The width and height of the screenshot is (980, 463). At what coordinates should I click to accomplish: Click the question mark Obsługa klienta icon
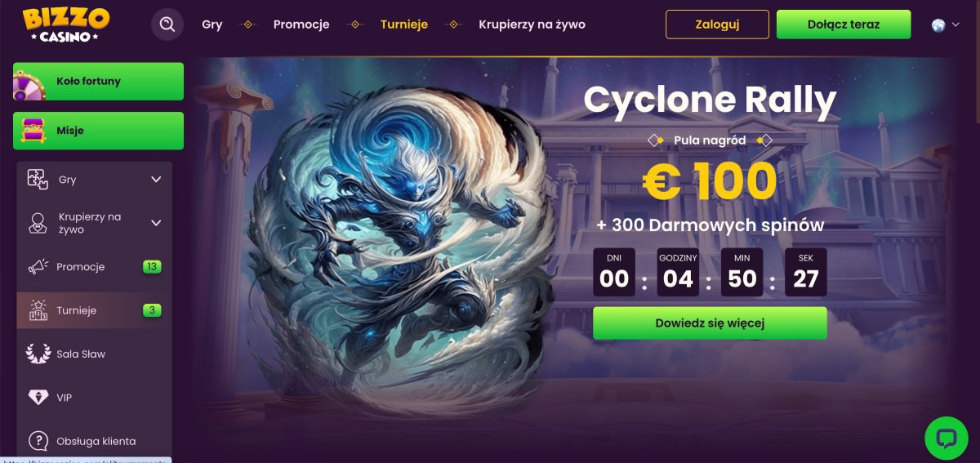38,441
